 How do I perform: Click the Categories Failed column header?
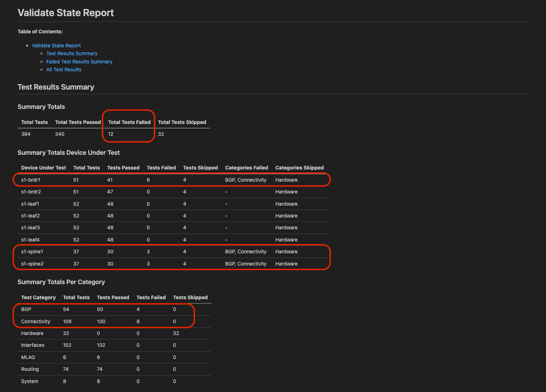(246, 168)
